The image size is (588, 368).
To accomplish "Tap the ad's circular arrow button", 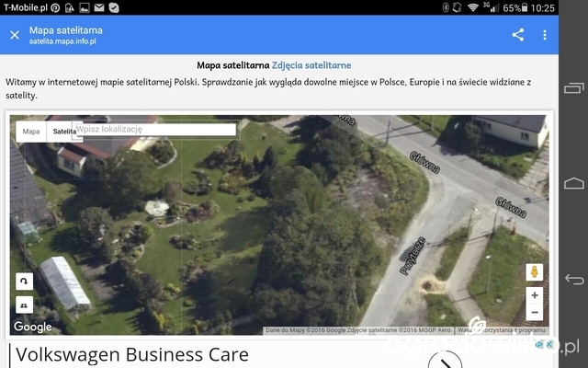I will (x=445, y=361).
